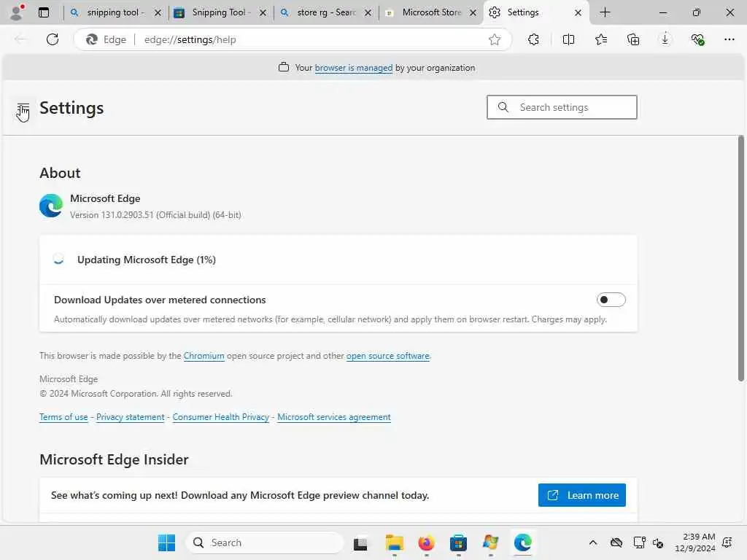Screen dimensions: 747x560
Task: Open Microsoft Store from the taskbar
Action: [x=458, y=542]
